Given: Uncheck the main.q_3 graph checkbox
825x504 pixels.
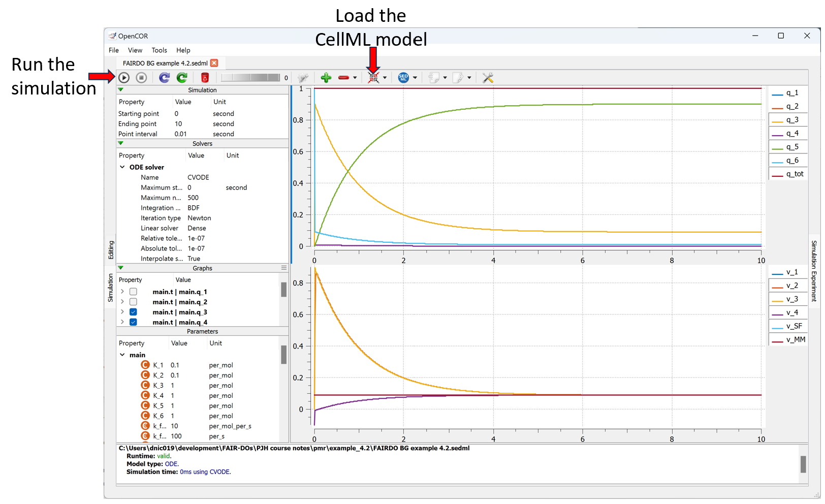Looking at the screenshot, I should tap(133, 312).
